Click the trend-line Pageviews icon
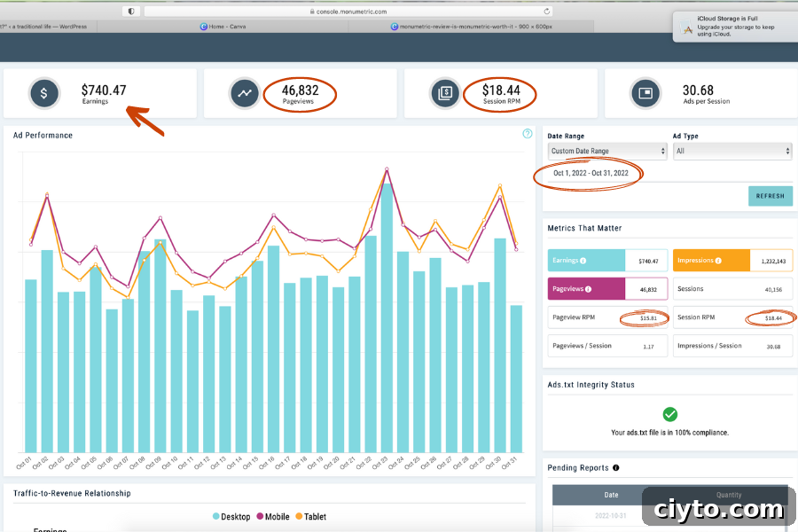 245,94
